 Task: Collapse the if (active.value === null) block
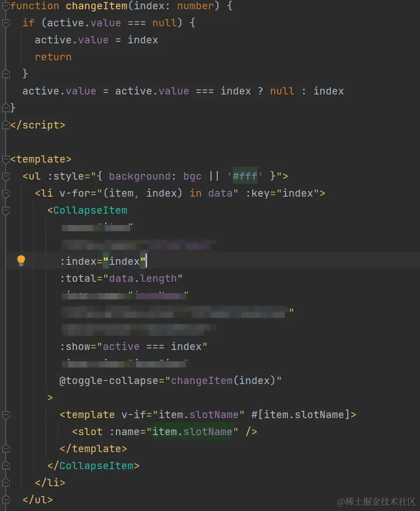coord(6,23)
